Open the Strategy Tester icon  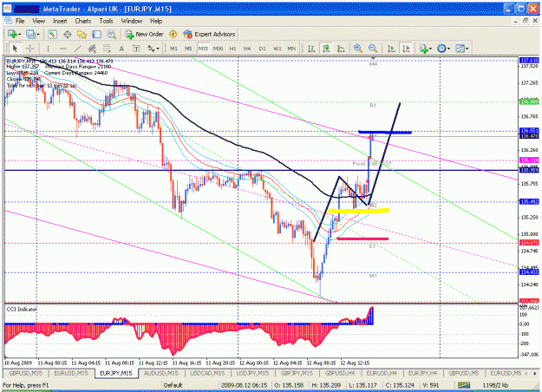pyautogui.click(x=111, y=34)
